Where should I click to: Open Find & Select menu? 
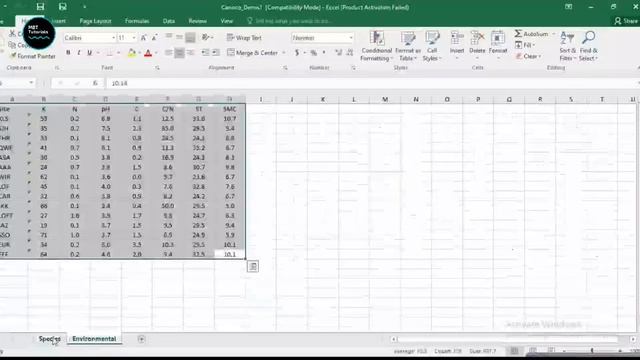[588, 46]
